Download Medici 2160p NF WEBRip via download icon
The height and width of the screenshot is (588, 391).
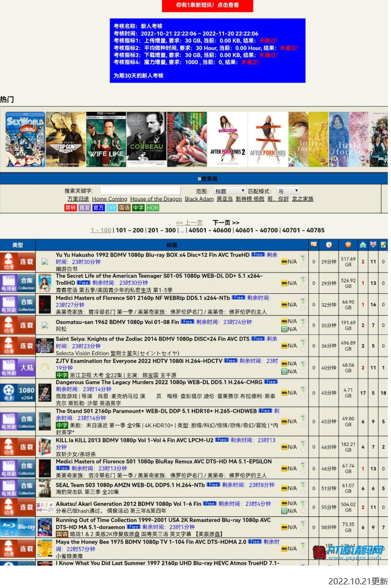pyautogui.click(x=303, y=301)
